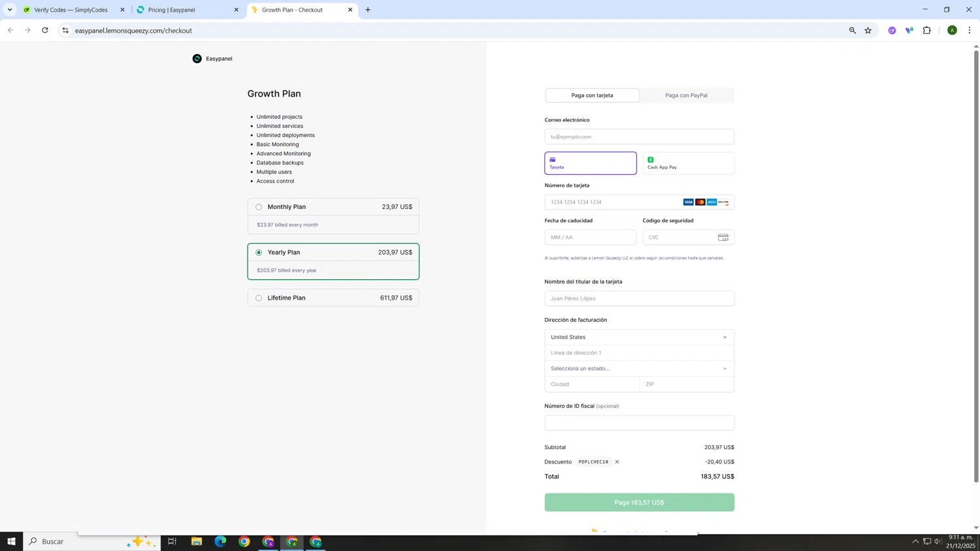Close the Growth Plan Checkout tab
The width and height of the screenshot is (980, 551).
(350, 10)
